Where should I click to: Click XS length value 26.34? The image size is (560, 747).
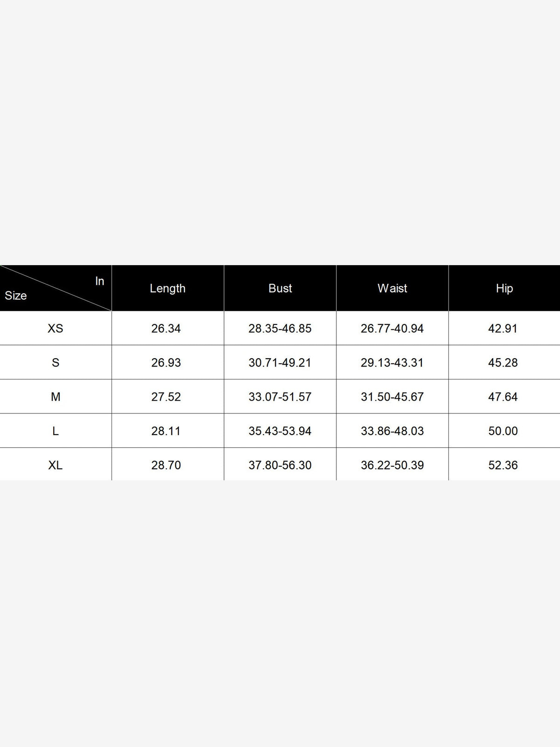[x=166, y=329]
